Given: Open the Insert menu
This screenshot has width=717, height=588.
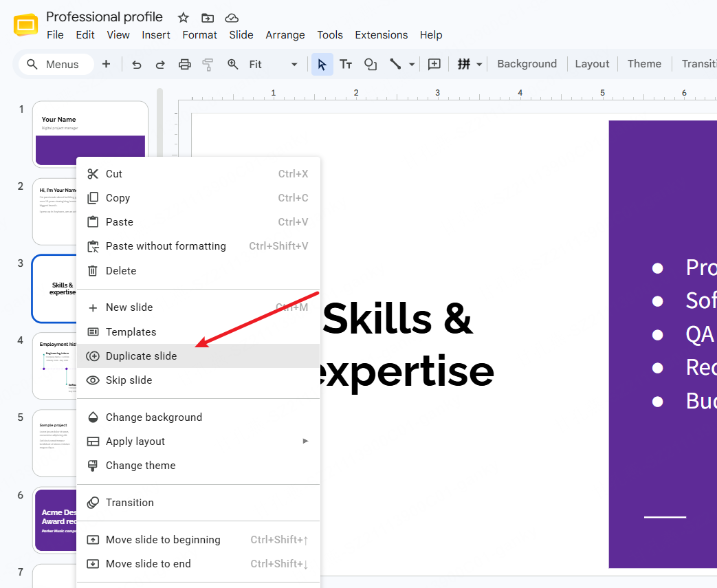Looking at the screenshot, I should pos(156,35).
